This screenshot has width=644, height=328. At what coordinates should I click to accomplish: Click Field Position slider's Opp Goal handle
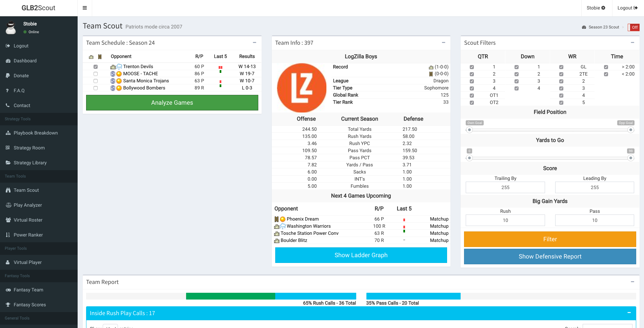[630, 130]
